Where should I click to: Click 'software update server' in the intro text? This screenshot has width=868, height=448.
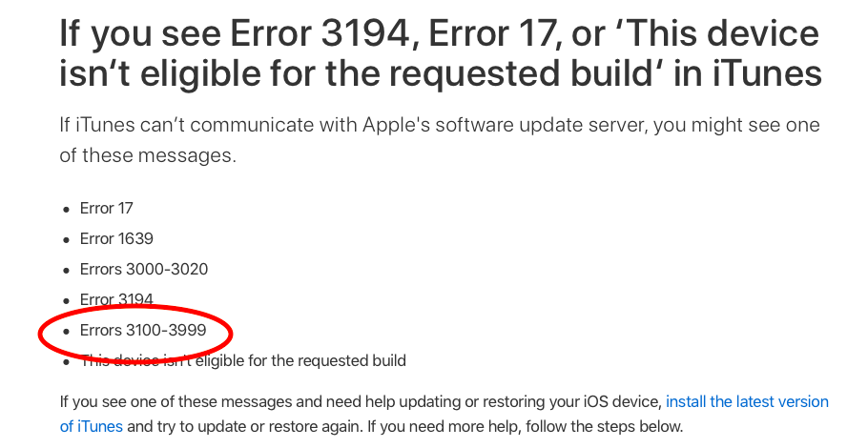540,125
